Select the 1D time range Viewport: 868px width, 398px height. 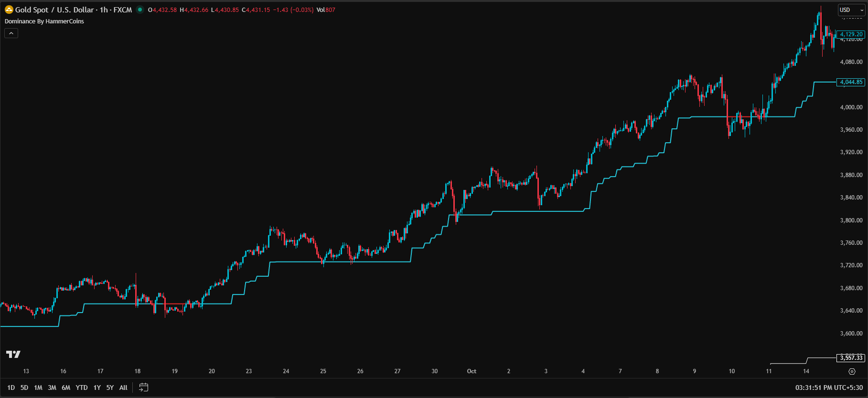pos(11,388)
